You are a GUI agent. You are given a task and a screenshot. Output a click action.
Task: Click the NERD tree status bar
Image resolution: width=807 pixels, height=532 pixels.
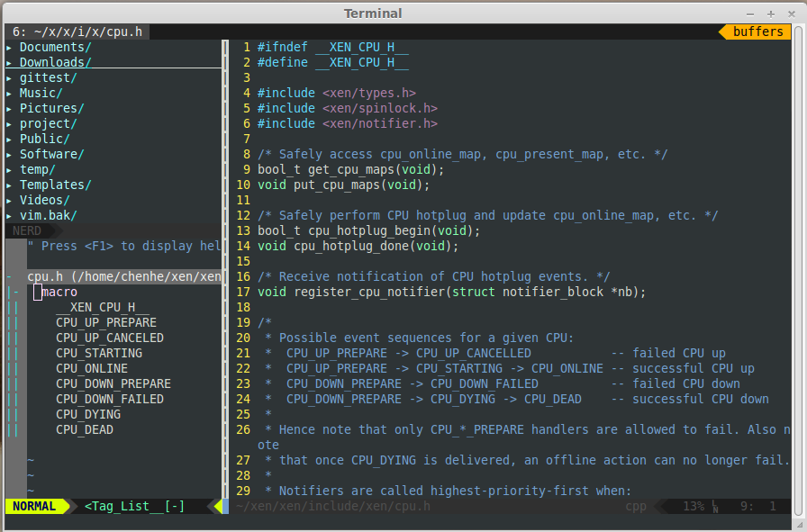point(27,230)
